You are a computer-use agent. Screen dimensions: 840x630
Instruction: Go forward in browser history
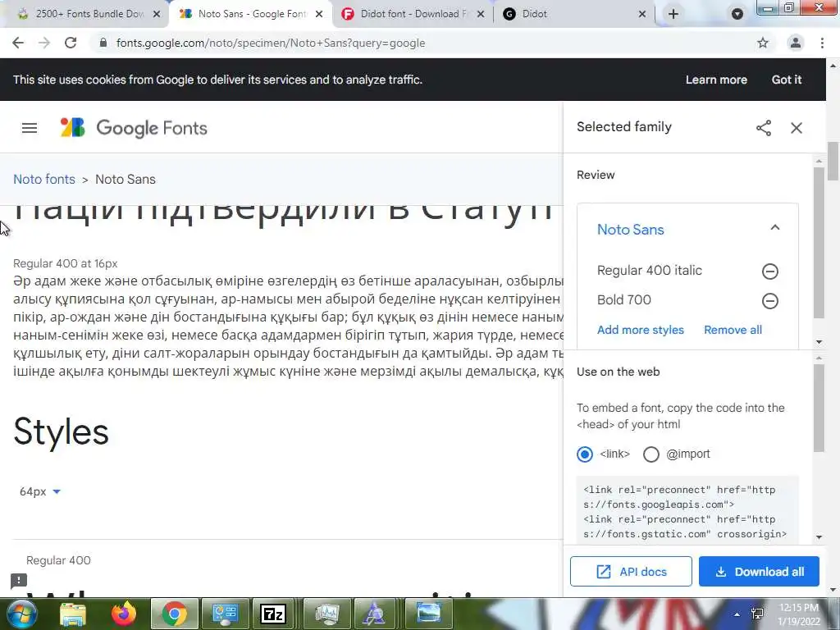44,43
